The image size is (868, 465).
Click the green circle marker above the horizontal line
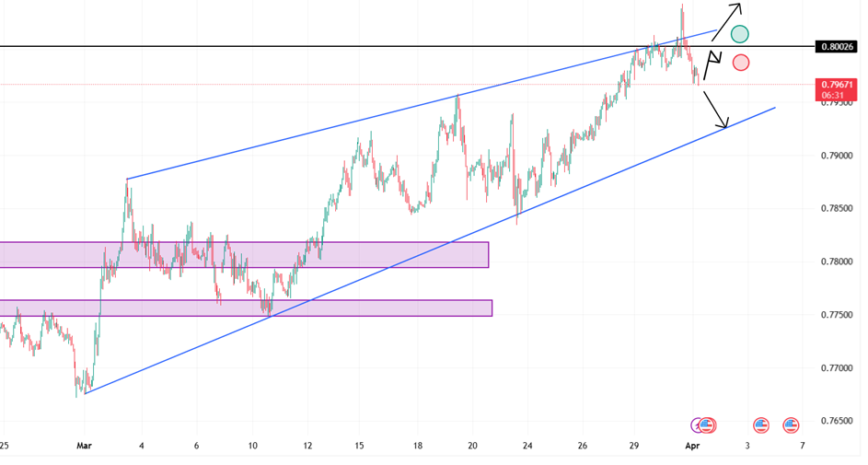click(740, 35)
